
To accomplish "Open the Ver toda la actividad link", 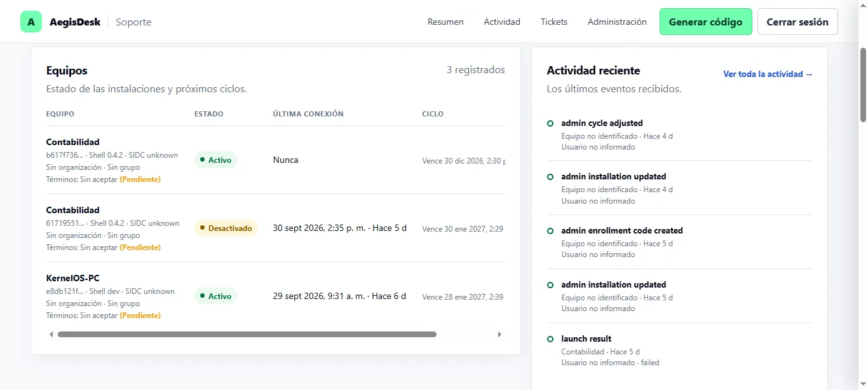I will pyautogui.click(x=768, y=74).
